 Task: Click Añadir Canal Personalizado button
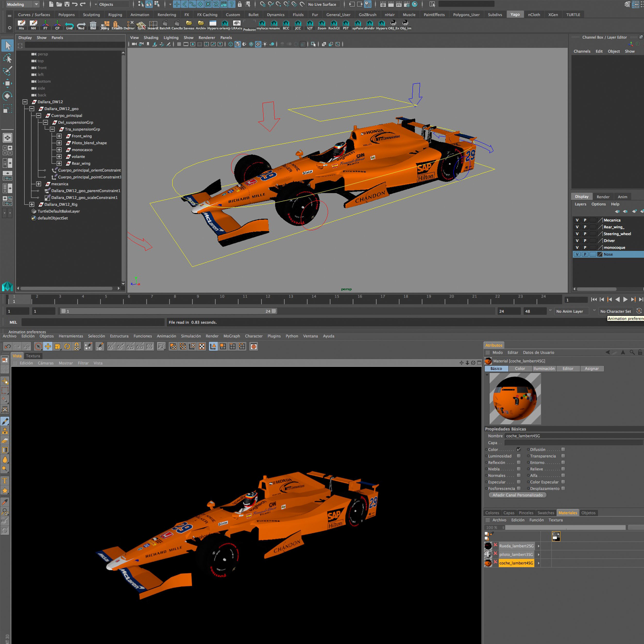coord(517,495)
